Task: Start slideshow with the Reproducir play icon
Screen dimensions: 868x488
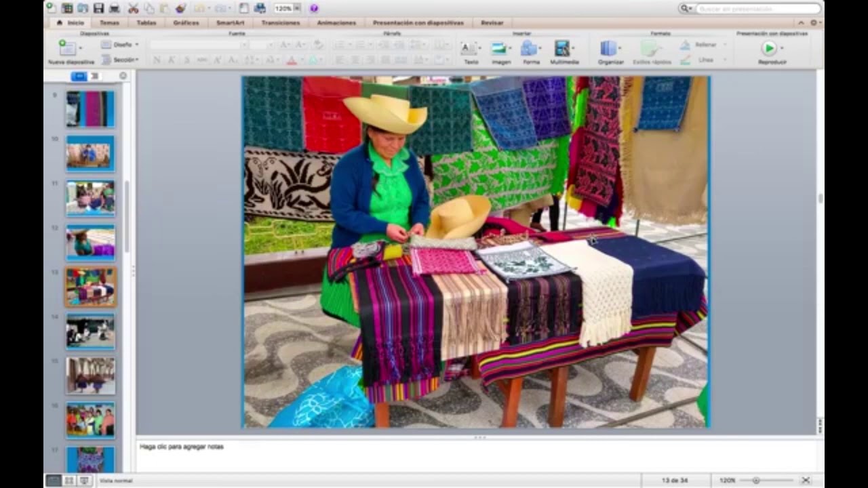Action: pyautogui.click(x=769, y=48)
